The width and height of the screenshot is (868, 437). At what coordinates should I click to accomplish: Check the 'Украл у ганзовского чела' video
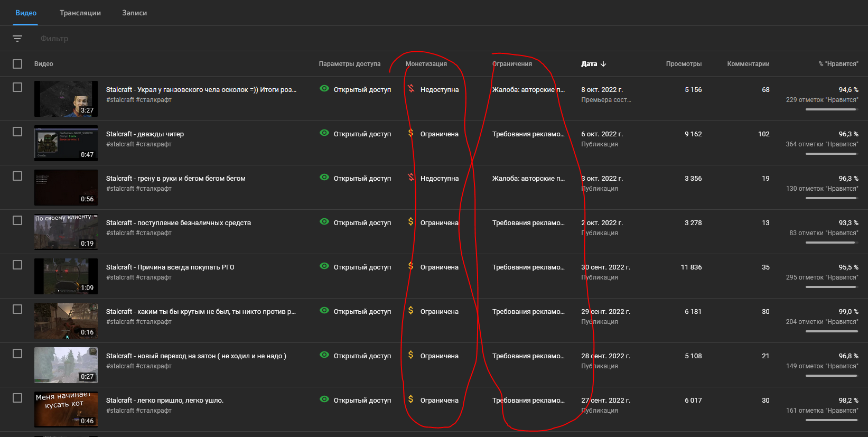17,87
